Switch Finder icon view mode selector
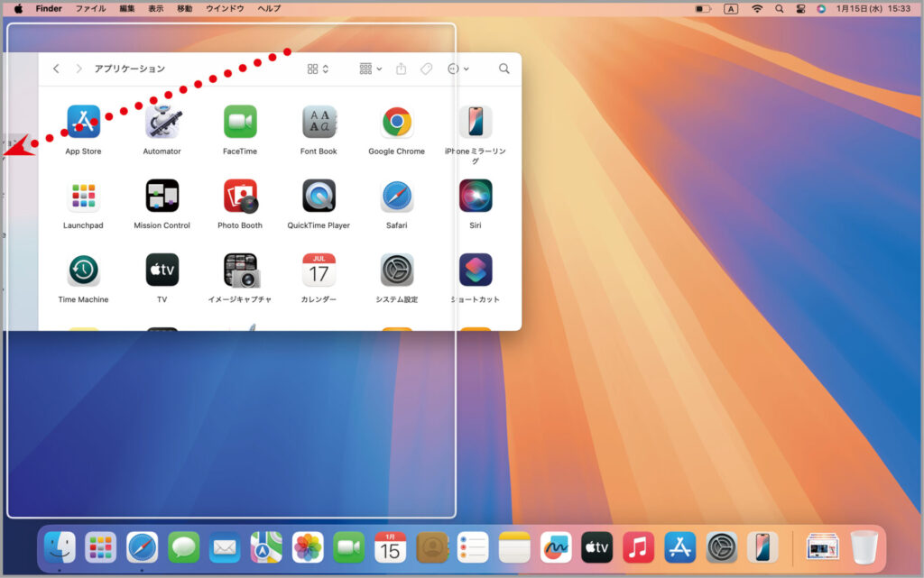Image resolution: width=924 pixels, height=578 pixels. 318,69
